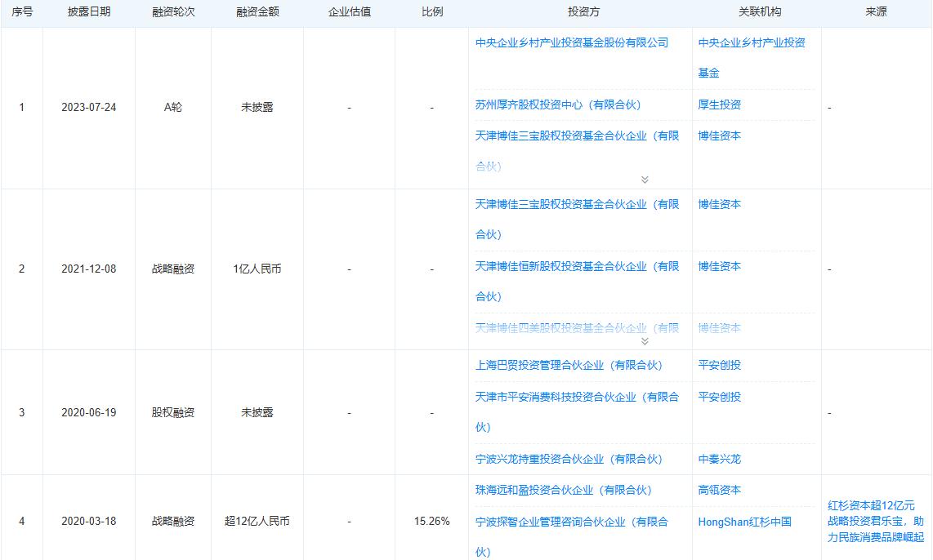Open 宁波兴龙持重投资合伙企业 investor link
933x560 pixels.
tap(569, 459)
